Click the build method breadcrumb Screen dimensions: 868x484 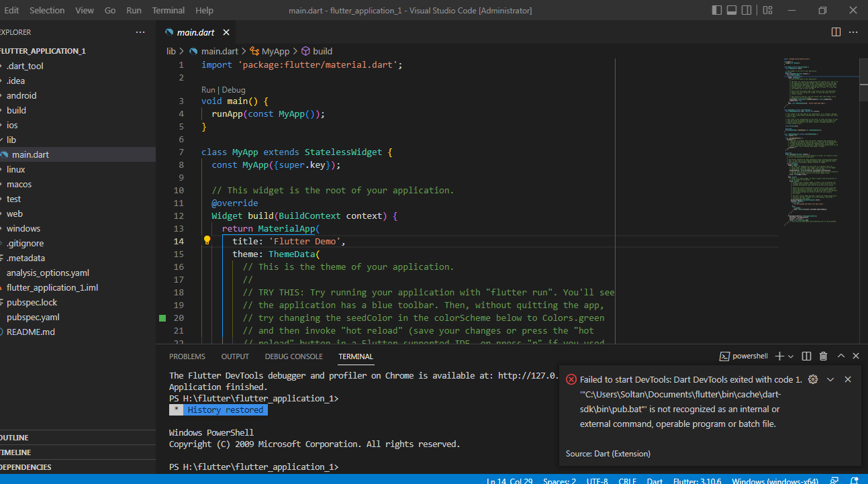(x=317, y=51)
